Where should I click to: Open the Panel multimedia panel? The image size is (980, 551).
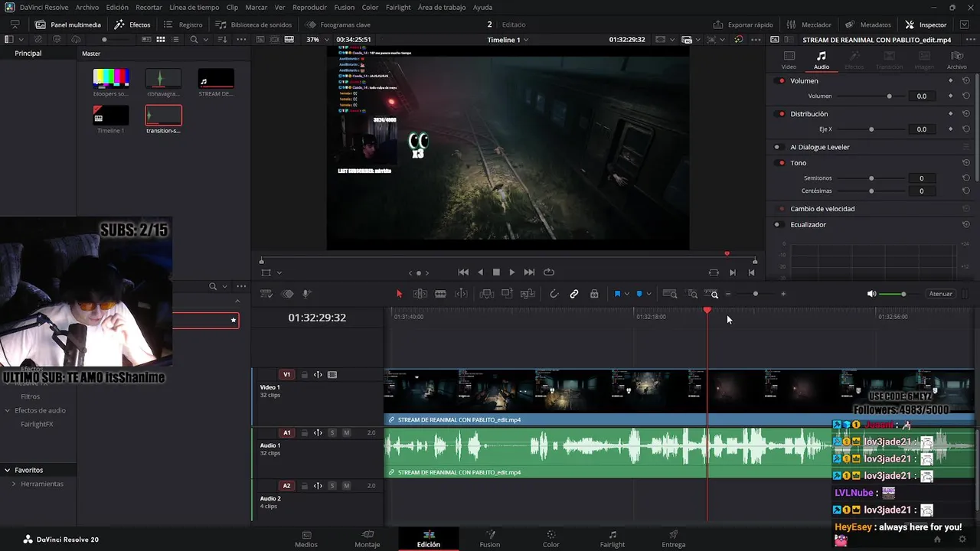(68, 24)
